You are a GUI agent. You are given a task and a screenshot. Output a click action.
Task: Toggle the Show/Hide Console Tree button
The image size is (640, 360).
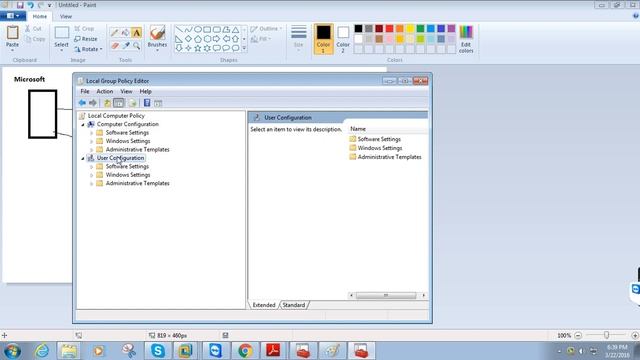pos(118,103)
